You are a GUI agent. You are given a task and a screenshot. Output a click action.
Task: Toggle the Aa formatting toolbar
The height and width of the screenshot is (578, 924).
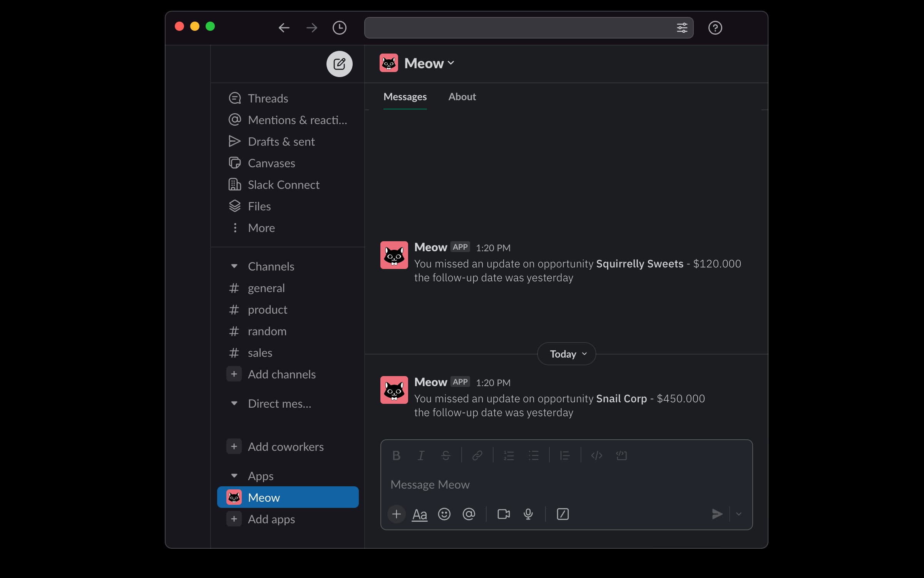click(419, 514)
